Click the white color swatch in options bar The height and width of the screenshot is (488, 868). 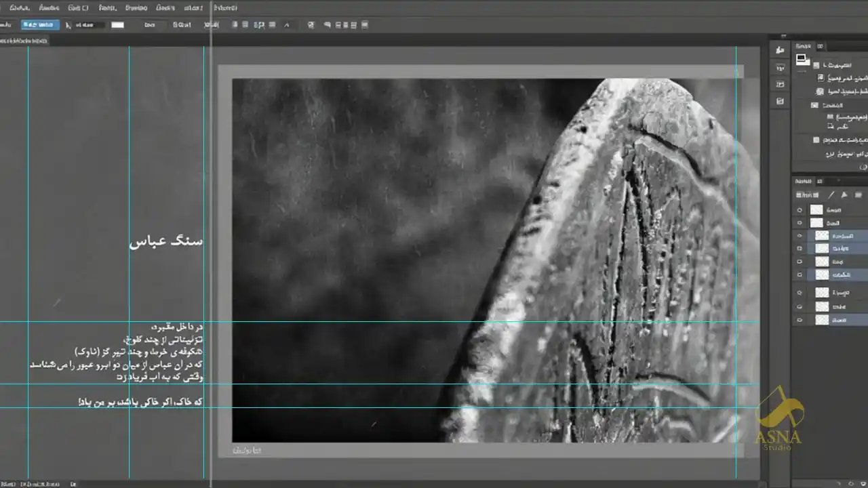(118, 25)
